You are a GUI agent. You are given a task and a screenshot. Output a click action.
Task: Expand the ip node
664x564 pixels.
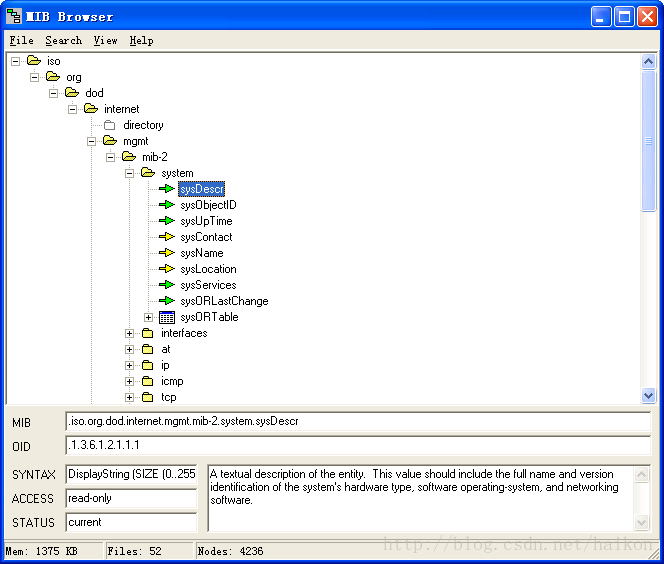pyautogui.click(x=130, y=365)
